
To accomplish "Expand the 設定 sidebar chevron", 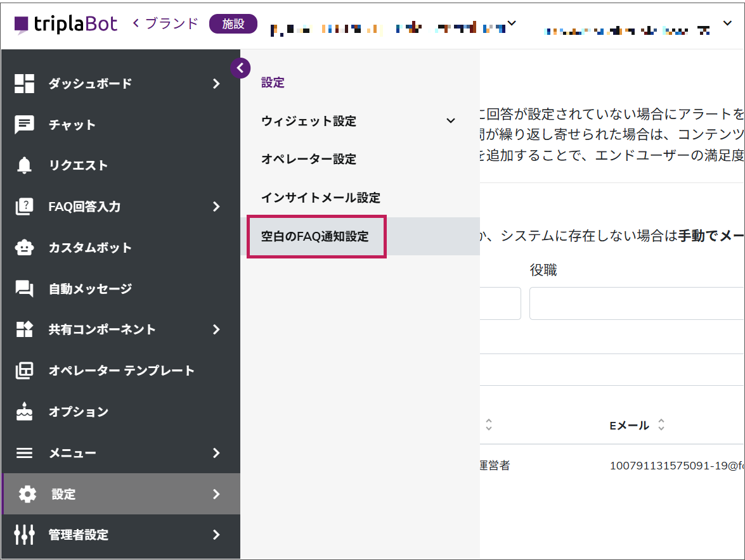I will click(x=217, y=494).
